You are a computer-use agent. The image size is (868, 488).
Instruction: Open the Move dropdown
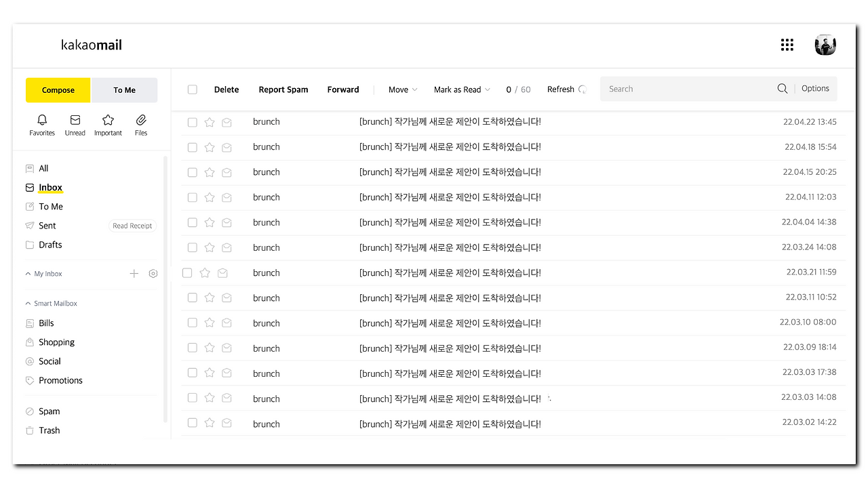[x=403, y=89]
